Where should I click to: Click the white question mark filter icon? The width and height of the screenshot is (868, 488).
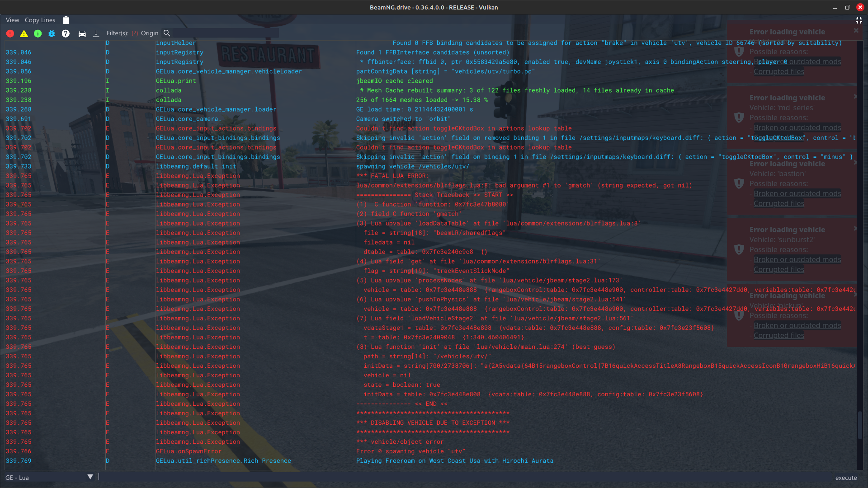pyautogui.click(x=66, y=33)
